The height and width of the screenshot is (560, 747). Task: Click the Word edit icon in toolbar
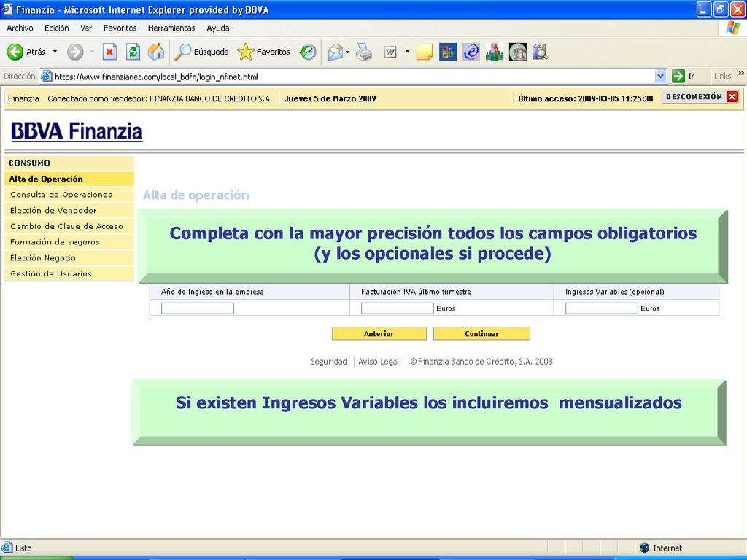click(390, 52)
